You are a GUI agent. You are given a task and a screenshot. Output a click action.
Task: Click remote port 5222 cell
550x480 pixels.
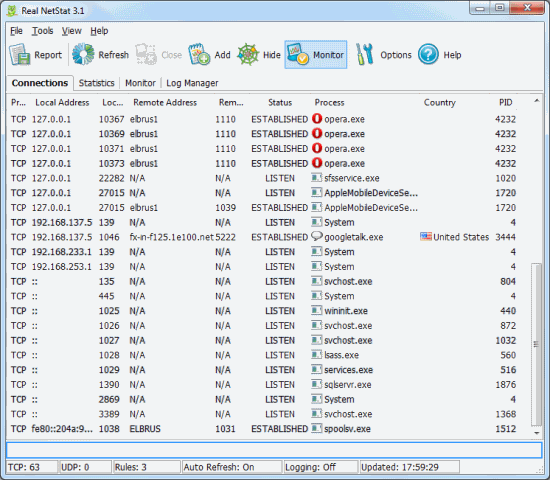click(225, 237)
